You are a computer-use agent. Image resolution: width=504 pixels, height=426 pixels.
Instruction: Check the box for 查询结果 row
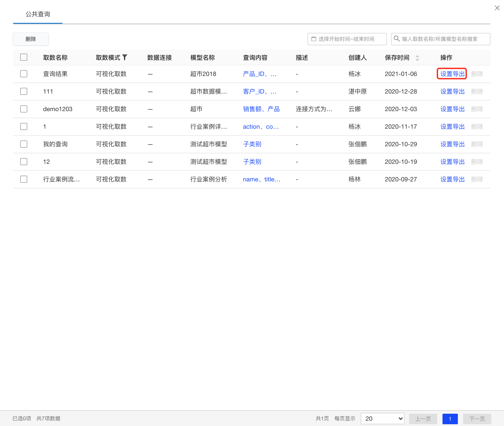pos(24,74)
